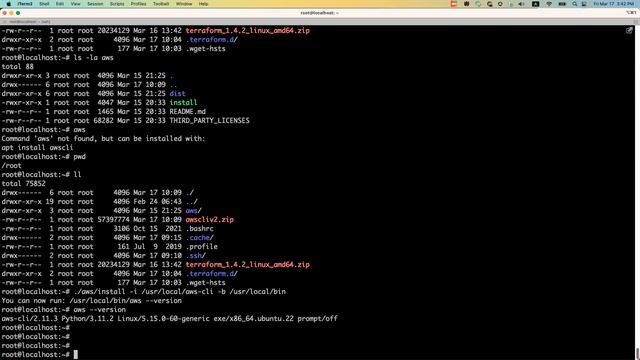Open the Toolbelt menu
This screenshot has width=640, height=360.
(x=161, y=4)
